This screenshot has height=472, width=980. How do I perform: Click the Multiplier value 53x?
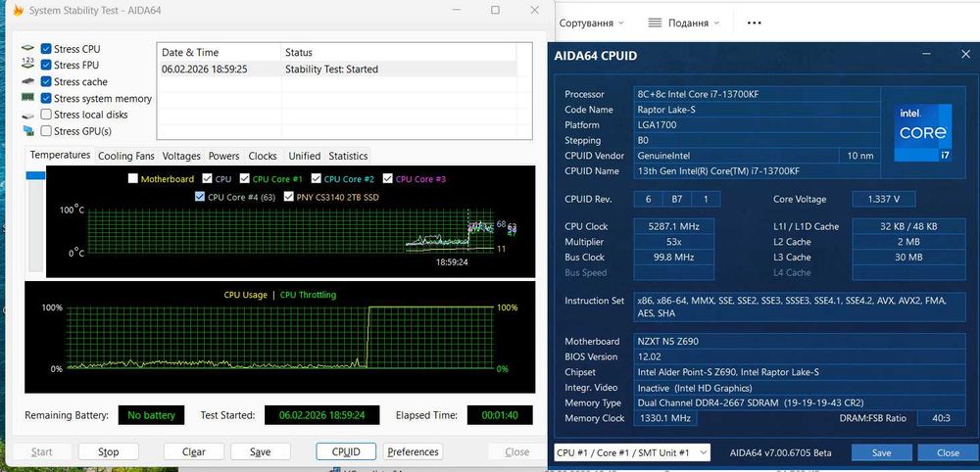(x=674, y=242)
